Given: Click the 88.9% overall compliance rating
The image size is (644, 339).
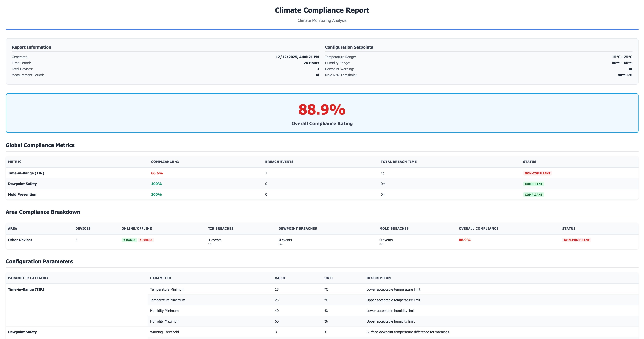Looking at the screenshot, I should pyautogui.click(x=322, y=110).
